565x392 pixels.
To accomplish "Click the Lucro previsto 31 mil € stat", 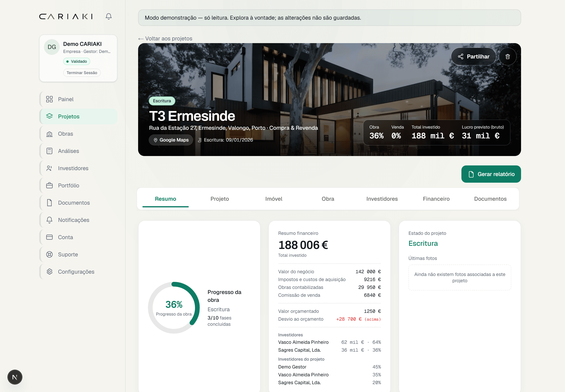I will (483, 132).
